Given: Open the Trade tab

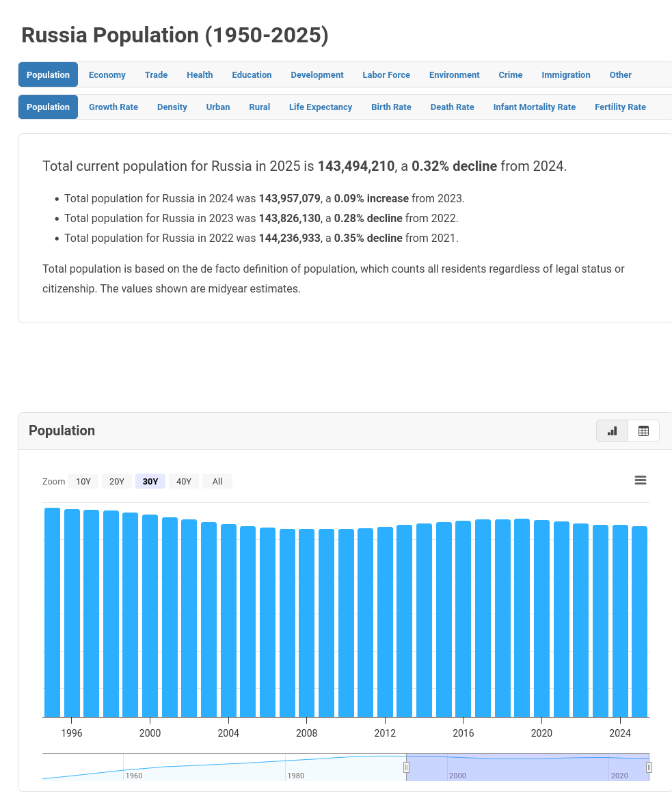Looking at the screenshot, I should tap(156, 75).
